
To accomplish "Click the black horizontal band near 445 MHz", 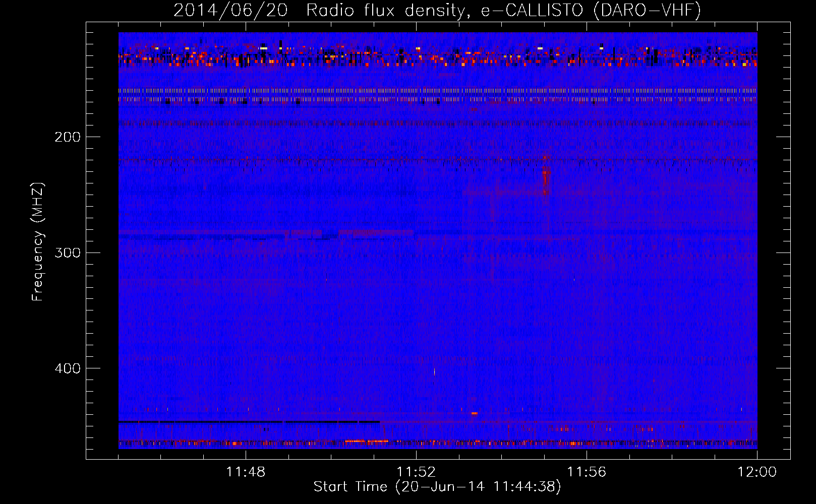I will 249,421.
